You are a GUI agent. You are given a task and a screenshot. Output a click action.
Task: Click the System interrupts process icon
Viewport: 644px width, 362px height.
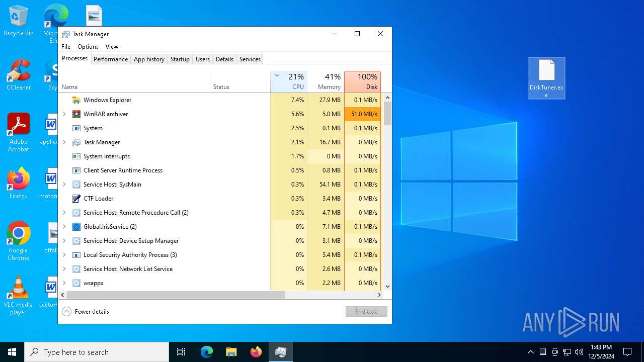tap(76, 156)
